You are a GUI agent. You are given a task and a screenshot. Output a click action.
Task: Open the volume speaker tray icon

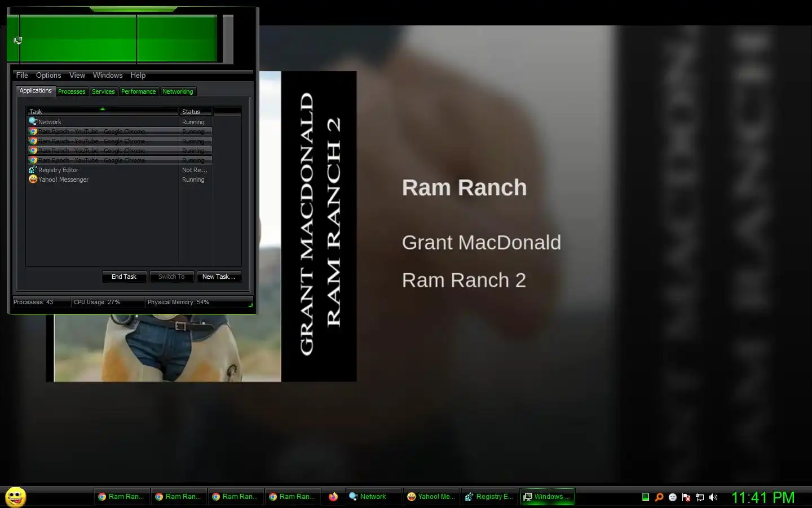pyautogui.click(x=713, y=497)
